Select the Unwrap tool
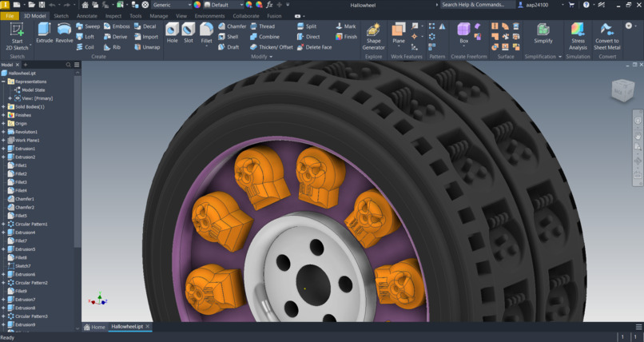Image resolution: width=644 pixels, height=342 pixels. click(147, 47)
